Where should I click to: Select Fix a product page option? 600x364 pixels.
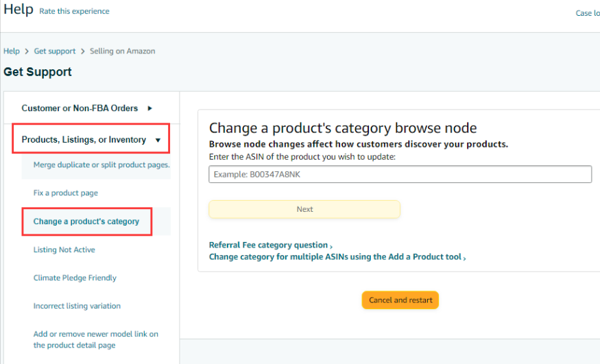pos(66,193)
